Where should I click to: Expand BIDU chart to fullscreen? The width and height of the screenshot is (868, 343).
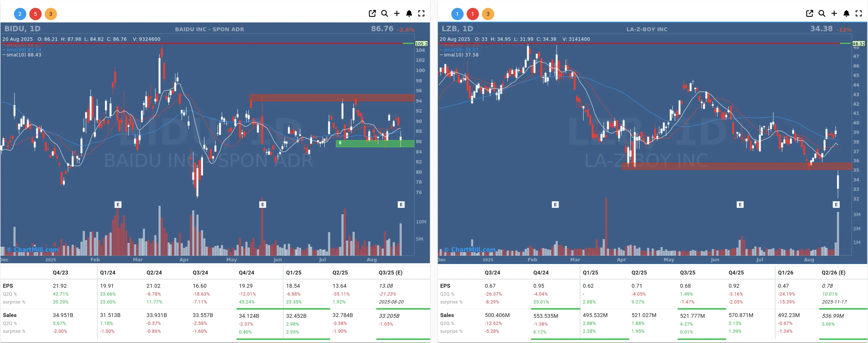click(x=421, y=14)
